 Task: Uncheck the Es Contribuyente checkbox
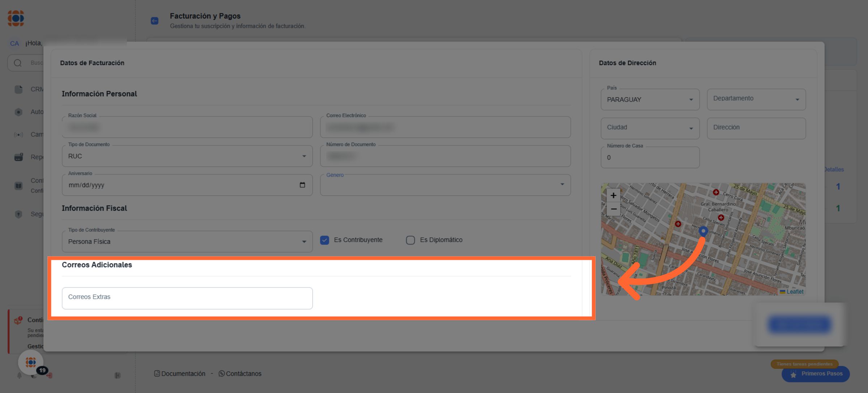pos(324,240)
